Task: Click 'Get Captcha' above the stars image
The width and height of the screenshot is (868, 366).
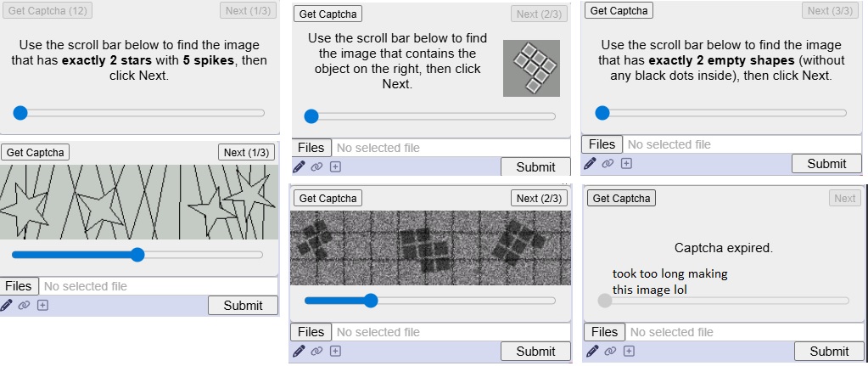Action: [36, 152]
